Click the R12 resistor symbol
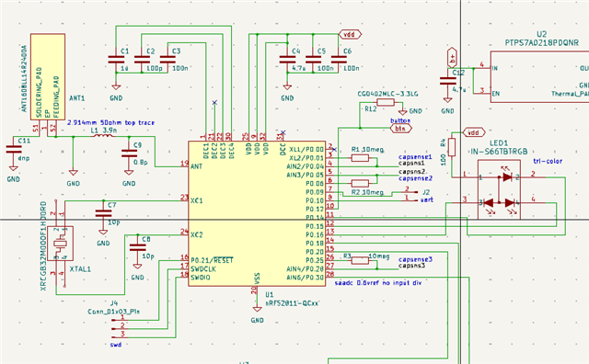Image resolution: width=589 pixels, height=364 pixels. click(386, 102)
